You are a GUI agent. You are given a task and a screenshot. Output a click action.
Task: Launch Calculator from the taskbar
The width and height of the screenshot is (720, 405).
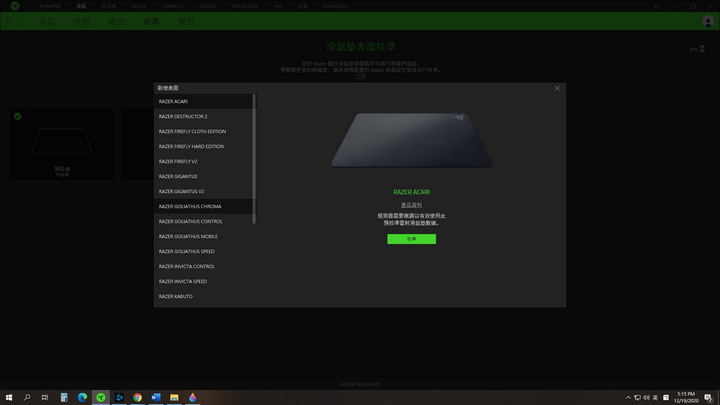(64, 397)
